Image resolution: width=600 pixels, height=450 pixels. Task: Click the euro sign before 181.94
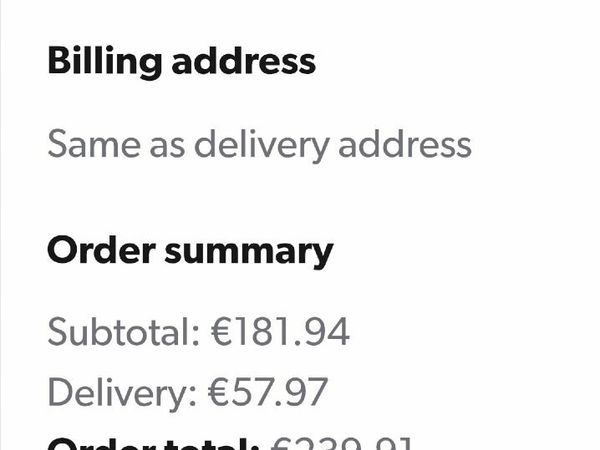coord(221,332)
